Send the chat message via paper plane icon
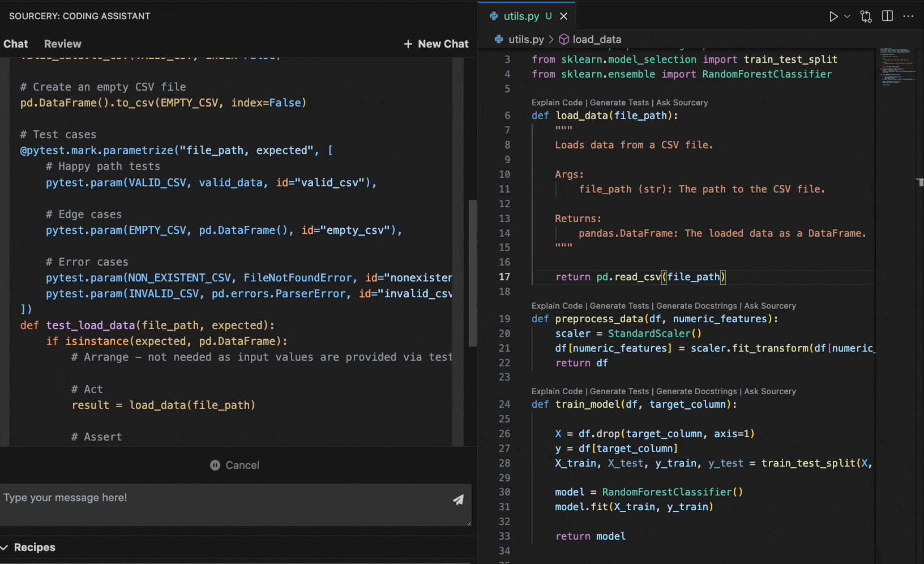The width and height of the screenshot is (924, 564). coord(458,501)
